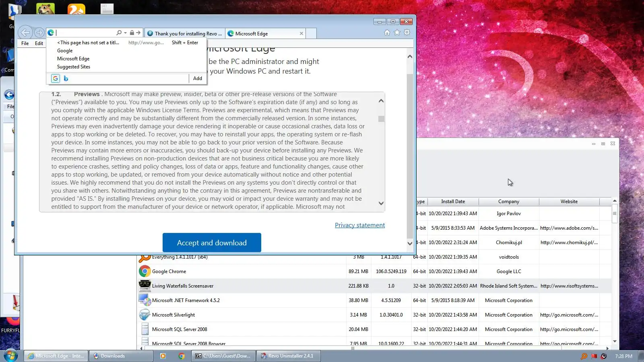The image size is (644, 362).
Task: Click inside the browser address field
Action: point(85,33)
